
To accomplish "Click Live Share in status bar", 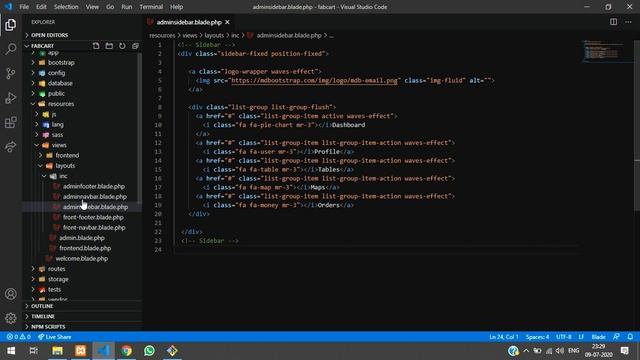I will click(55, 337).
